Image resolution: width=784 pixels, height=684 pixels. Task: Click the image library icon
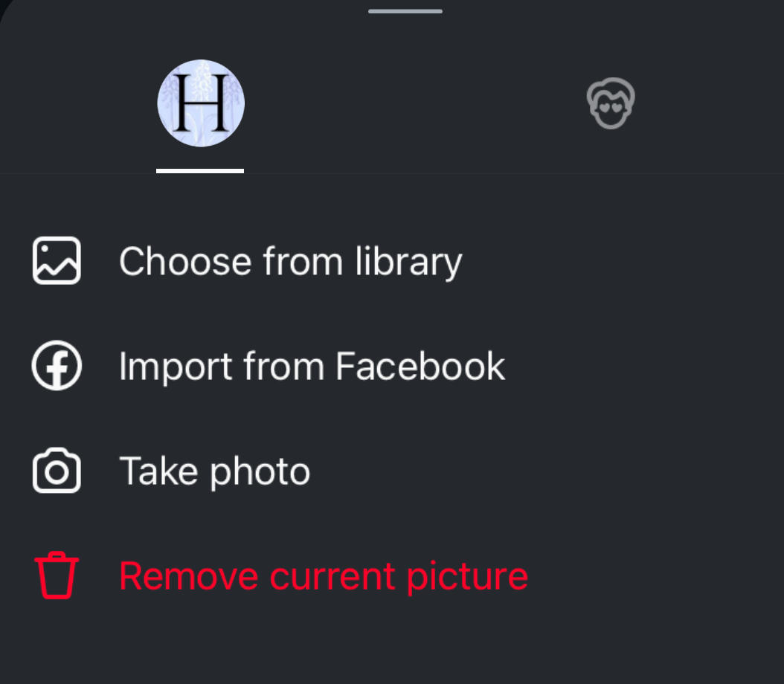tap(57, 260)
